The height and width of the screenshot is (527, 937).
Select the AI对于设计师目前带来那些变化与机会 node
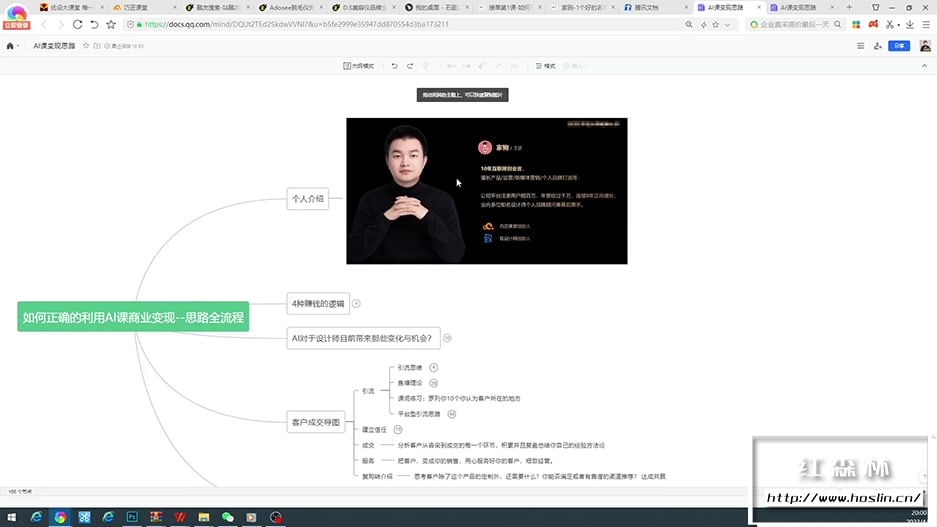click(x=363, y=338)
